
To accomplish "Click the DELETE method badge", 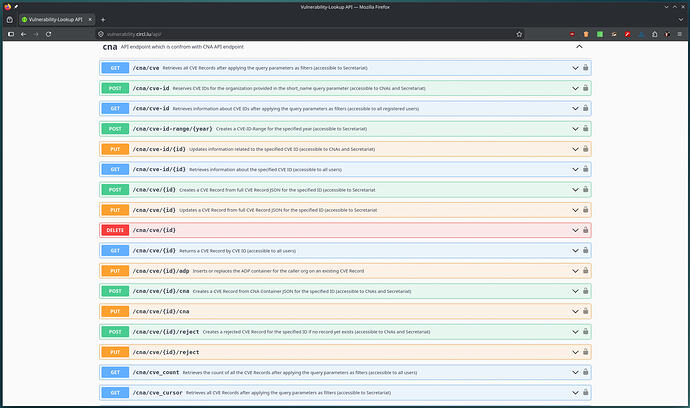I will tap(115, 230).
